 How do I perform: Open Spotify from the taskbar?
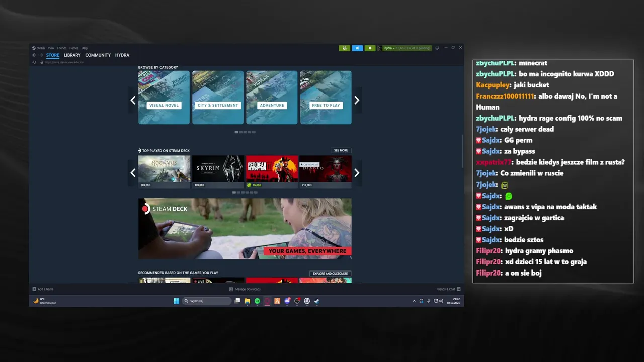click(257, 301)
